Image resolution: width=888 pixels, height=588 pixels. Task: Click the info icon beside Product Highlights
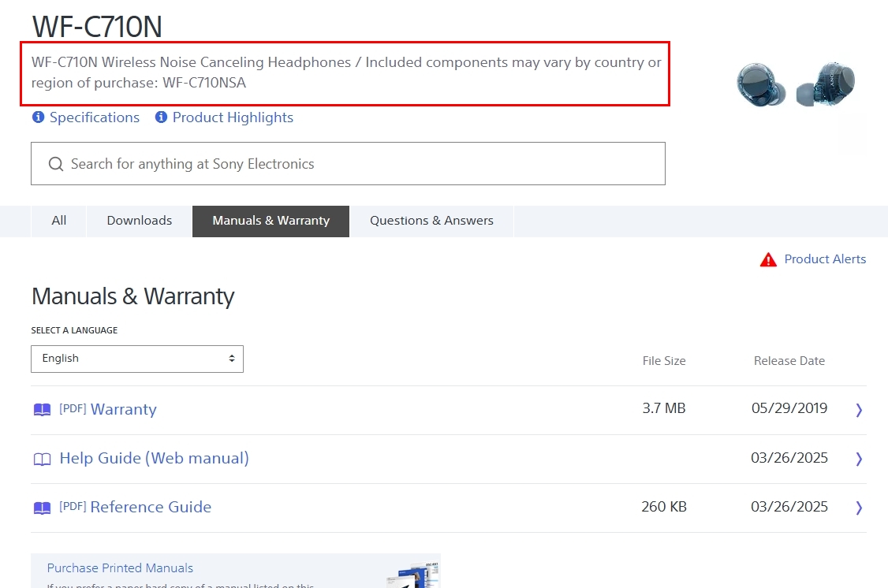point(161,117)
